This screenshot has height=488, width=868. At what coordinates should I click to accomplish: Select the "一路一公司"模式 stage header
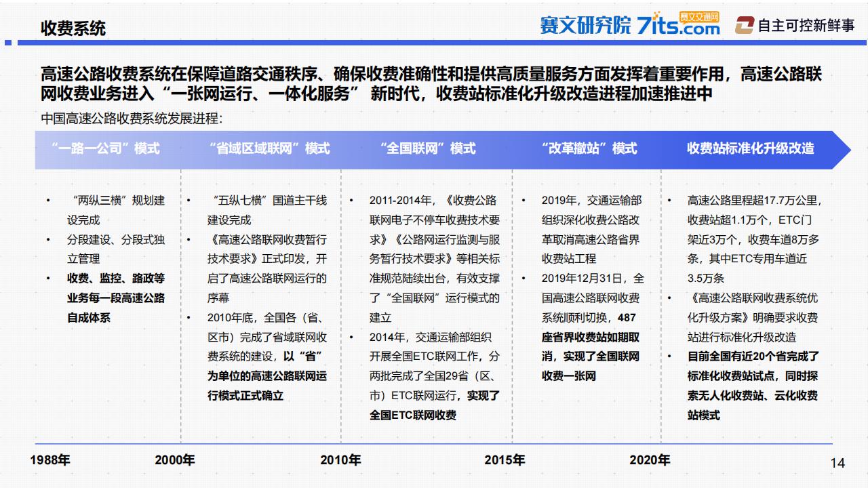tap(105, 148)
